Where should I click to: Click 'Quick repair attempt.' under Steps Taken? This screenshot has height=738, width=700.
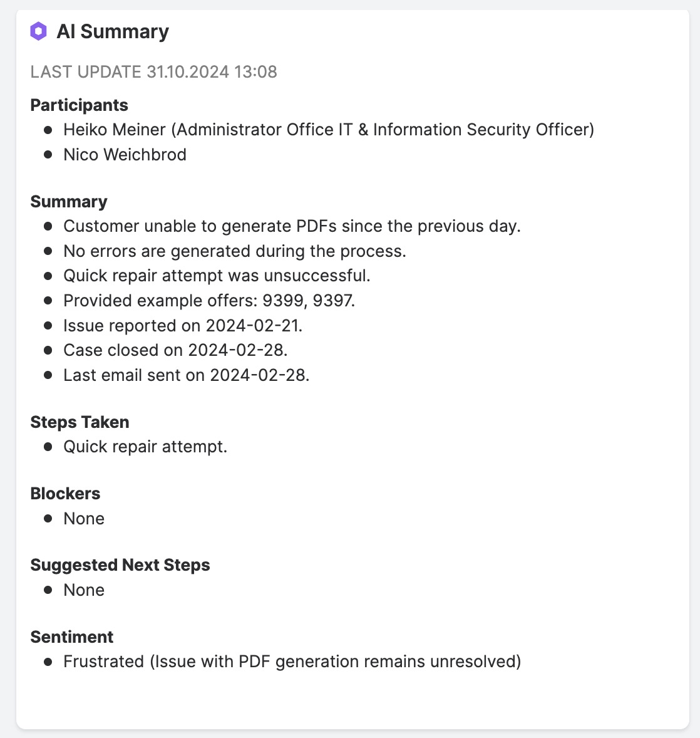point(145,447)
